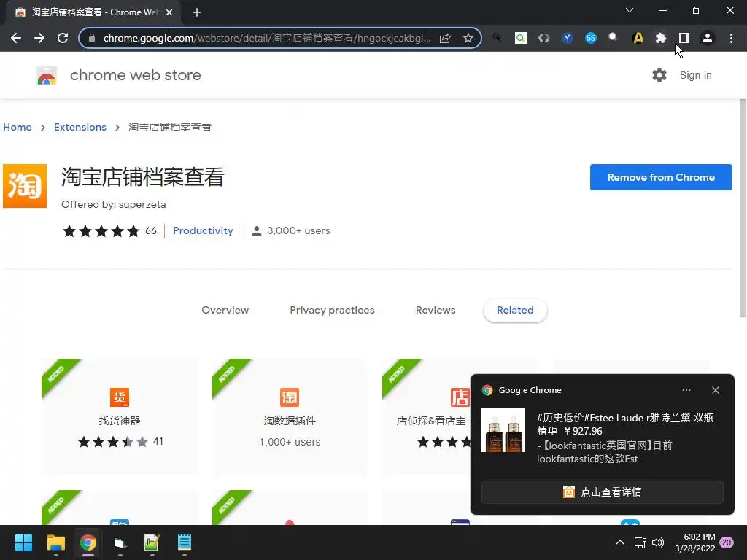Image resolution: width=747 pixels, height=560 pixels.
Task: Open the gray angle-brackets extension icon
Action: (543, 38)
